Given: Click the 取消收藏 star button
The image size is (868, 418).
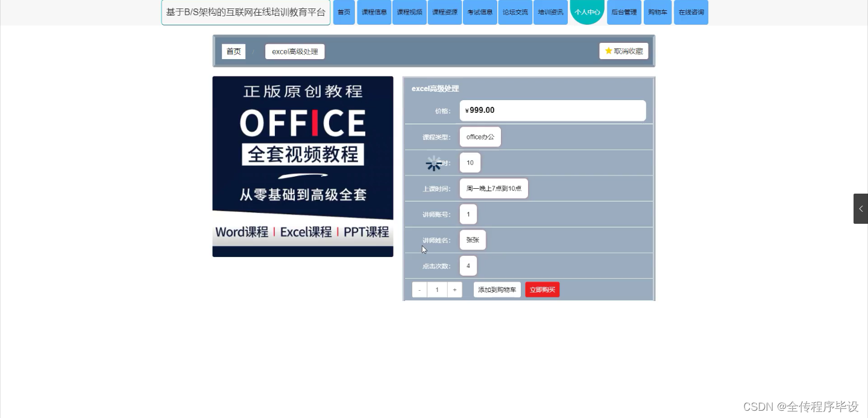Looking at the screenshot, I should coord(624,51).
